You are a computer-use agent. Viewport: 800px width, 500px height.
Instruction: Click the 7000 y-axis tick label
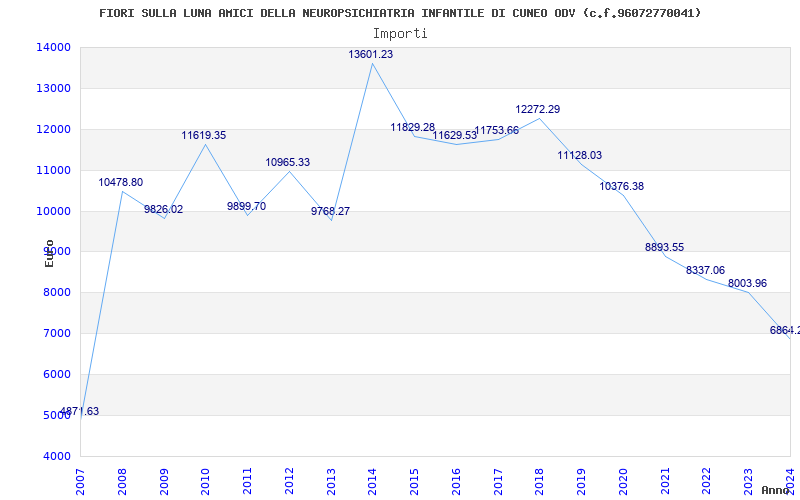point(56,333)
